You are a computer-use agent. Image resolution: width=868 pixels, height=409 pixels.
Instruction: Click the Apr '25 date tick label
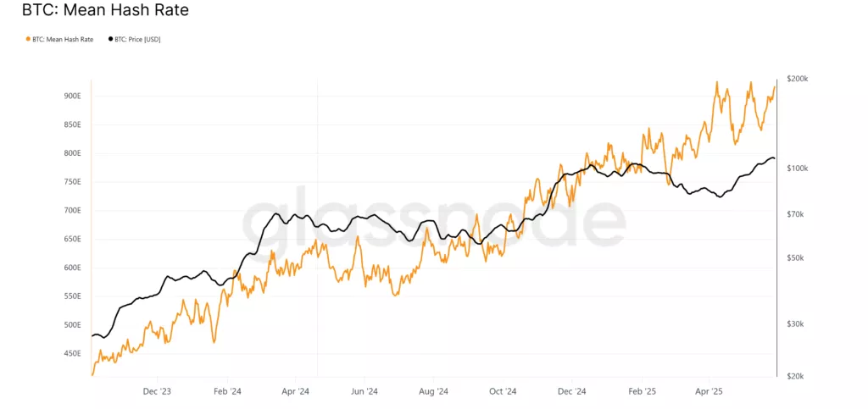709,392
